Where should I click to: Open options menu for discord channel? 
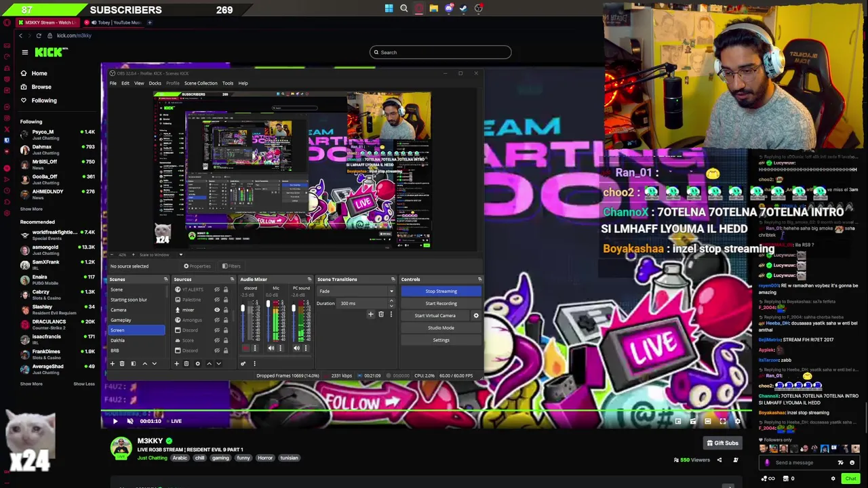(x=255, y=348)
